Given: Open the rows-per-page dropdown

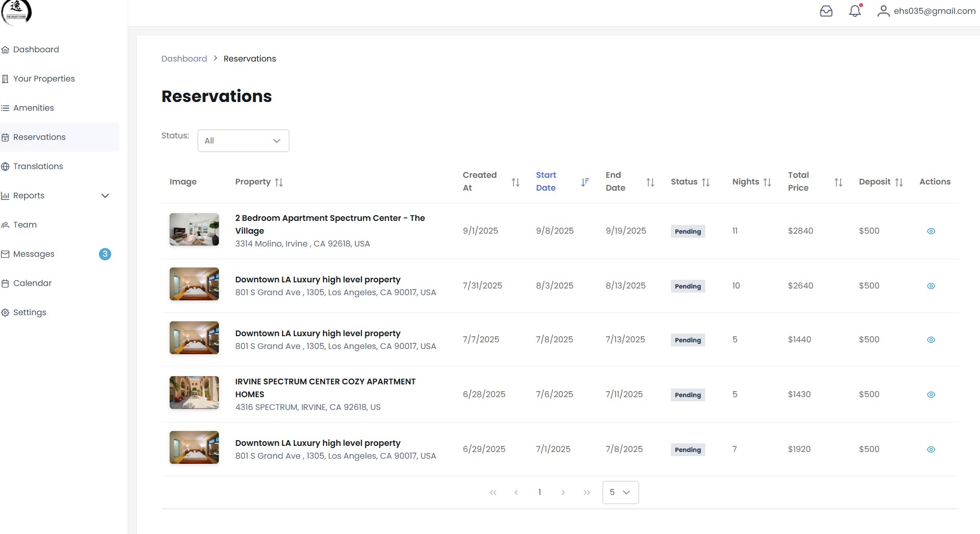Looking at the screenshot, I should point(620,492).
